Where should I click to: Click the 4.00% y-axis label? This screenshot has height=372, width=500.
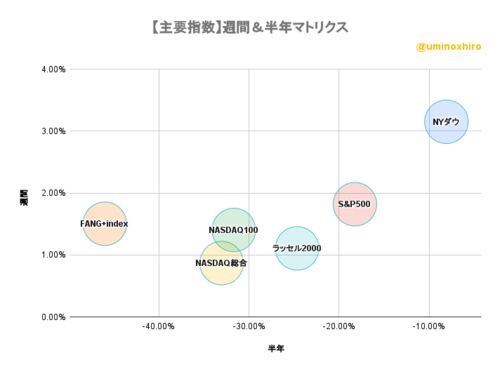pyautogui.click(x=53, y=69)
